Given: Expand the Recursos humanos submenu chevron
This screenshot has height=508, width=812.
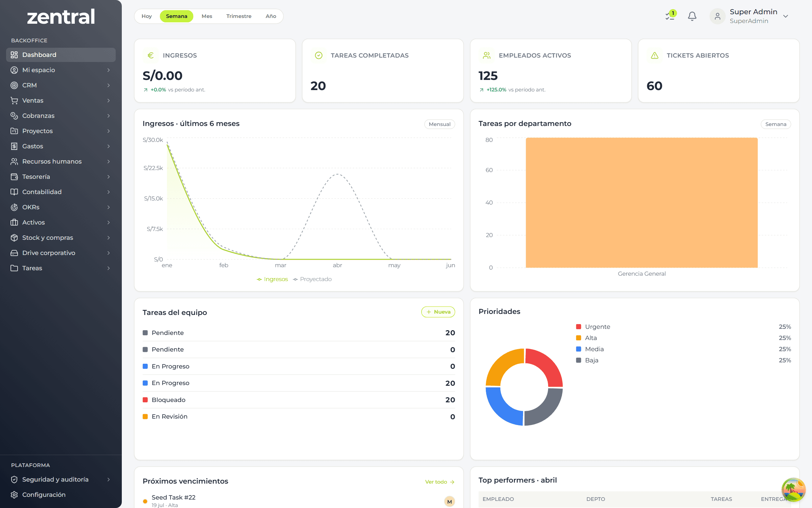Looking at the screenshot, I should coord(109,162).
